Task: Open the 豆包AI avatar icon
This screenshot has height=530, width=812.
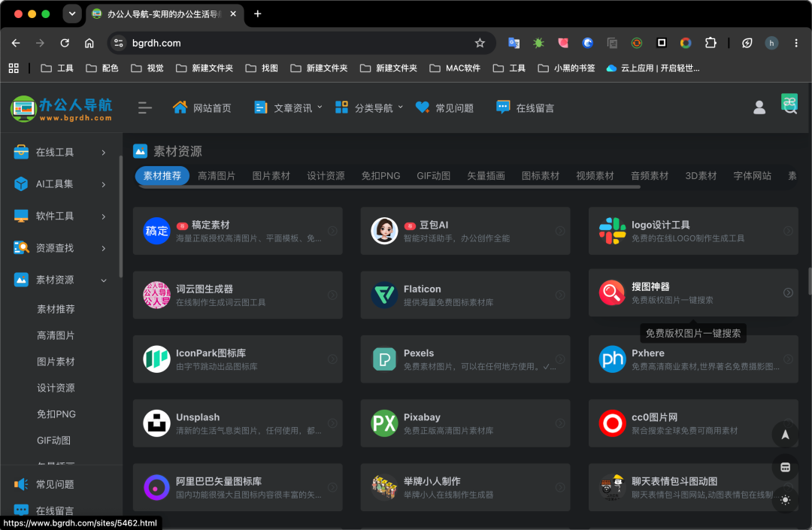Action: (384, 231)
